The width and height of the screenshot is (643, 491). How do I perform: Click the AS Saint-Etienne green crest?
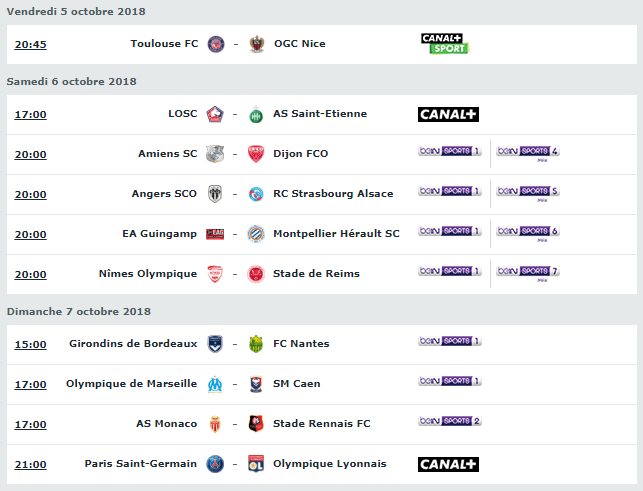click(256, 114)
